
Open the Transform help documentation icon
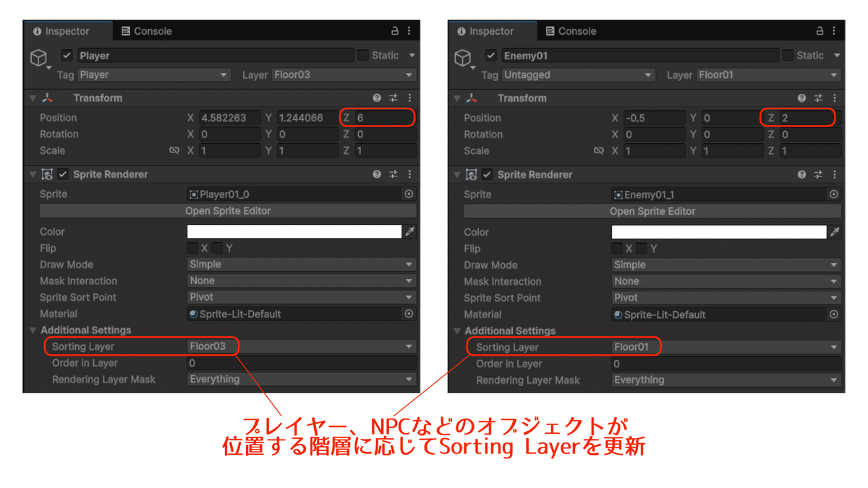[375, 98]
